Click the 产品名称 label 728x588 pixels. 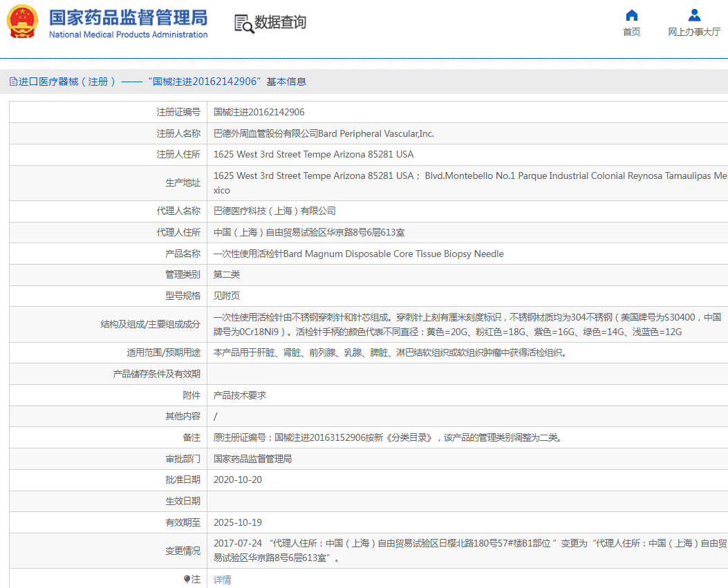pyautogui.click(x=183, y=254)
